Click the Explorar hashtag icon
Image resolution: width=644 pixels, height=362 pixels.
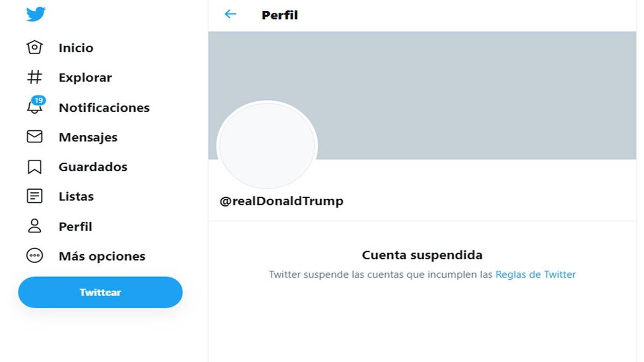[x=34, y=77]
